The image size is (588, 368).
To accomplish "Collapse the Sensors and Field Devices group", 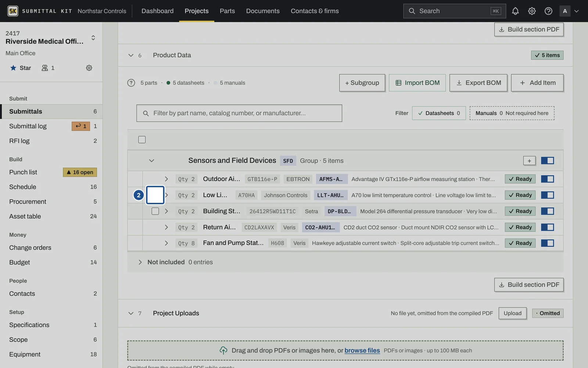I will click(x=151, y=160).
